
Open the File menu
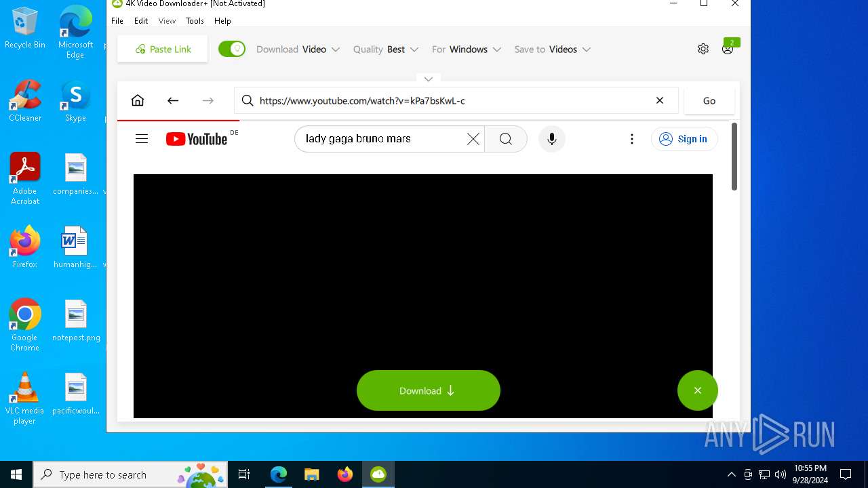click(x=117, y=21)
